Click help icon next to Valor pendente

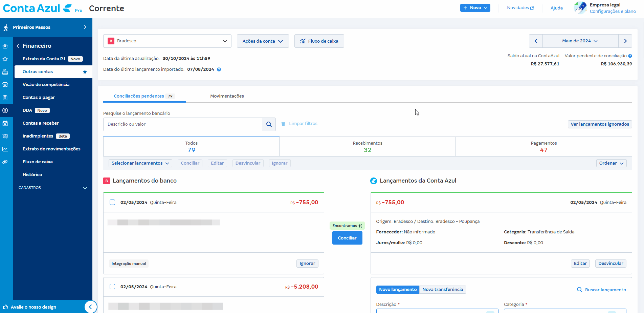[x=630, y=56]
